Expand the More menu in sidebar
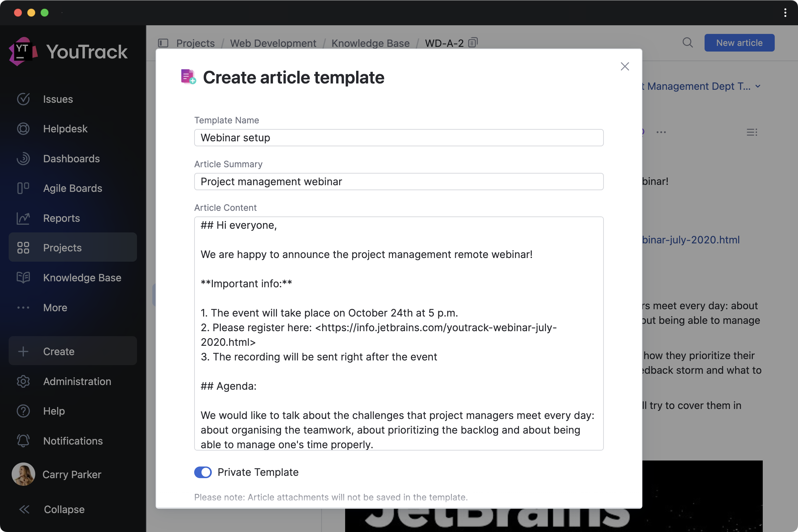This screenshot has width=798, height=532. [55, 307]
